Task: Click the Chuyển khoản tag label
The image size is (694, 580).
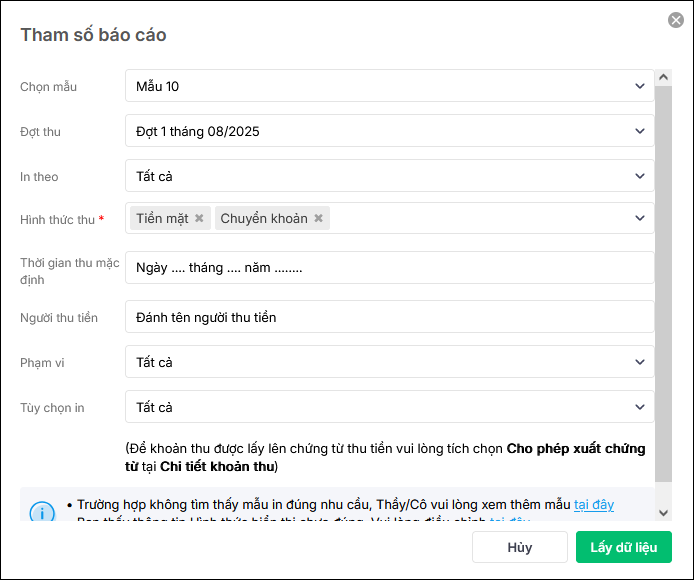Action: tap(264, 218)
